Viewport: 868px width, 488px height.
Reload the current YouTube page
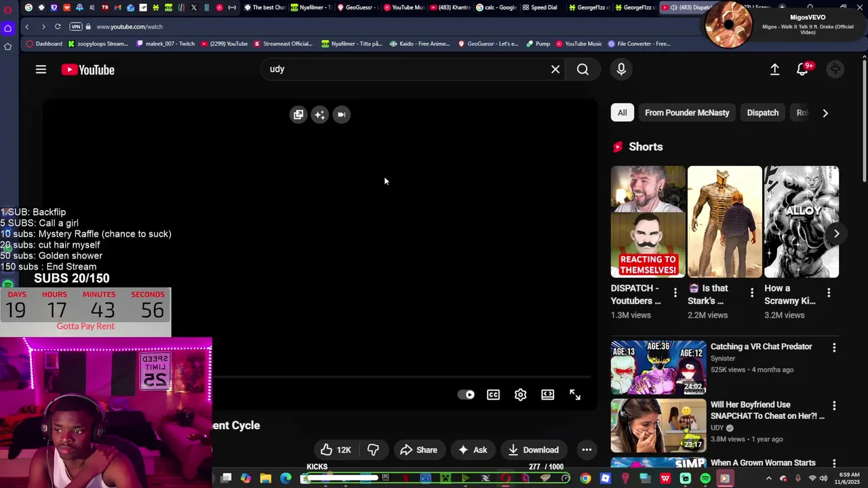58,26
